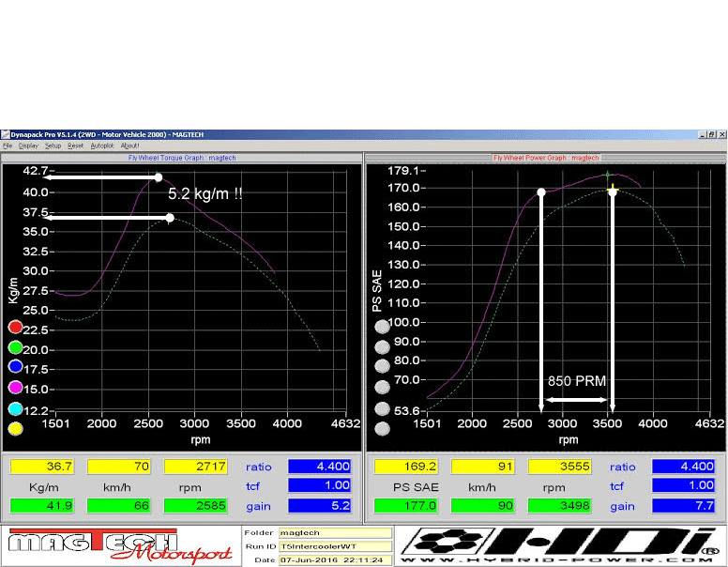Image resolution: width=728 pixels, height=567 pixels.
Task: Select the yellow run color circle
Action: (15, 428)
